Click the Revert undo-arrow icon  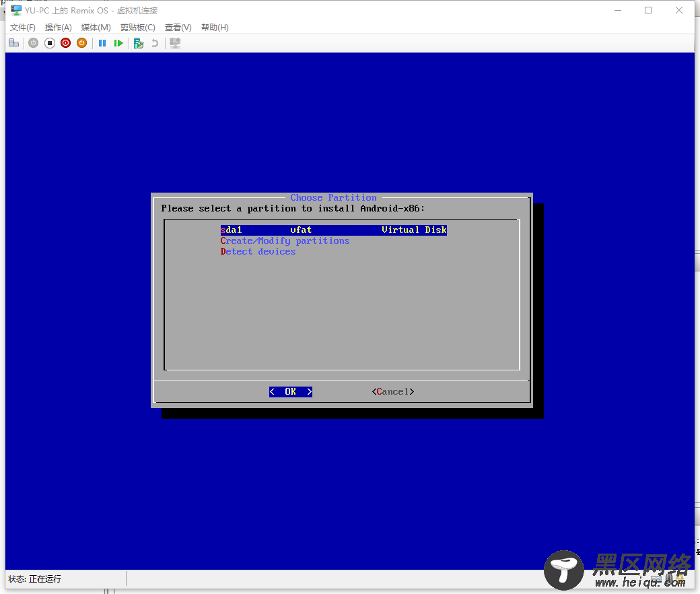point(155,43)
